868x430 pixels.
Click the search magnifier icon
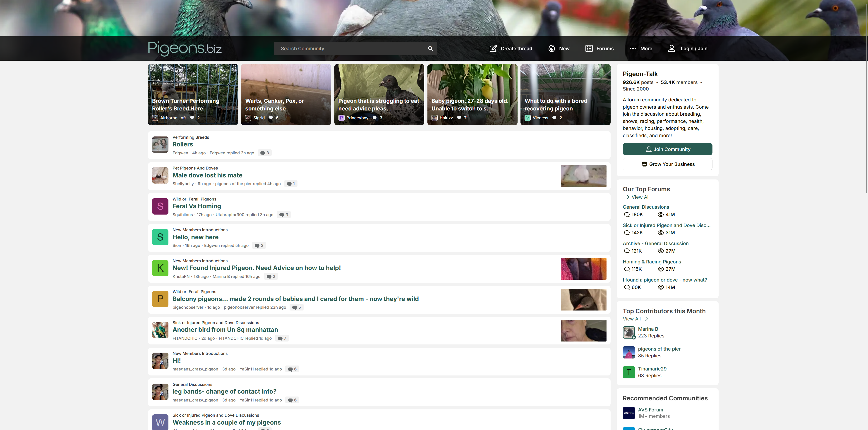tap(430, 48)
